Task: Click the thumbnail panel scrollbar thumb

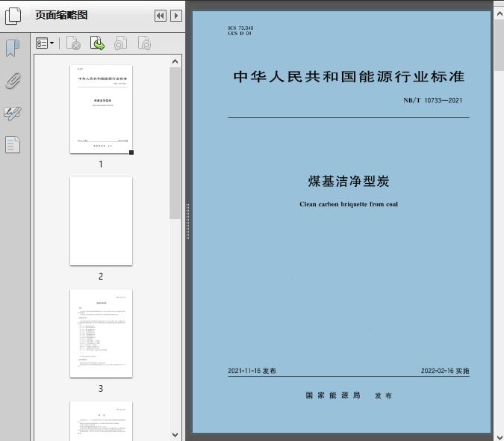Action: point(175,144)
